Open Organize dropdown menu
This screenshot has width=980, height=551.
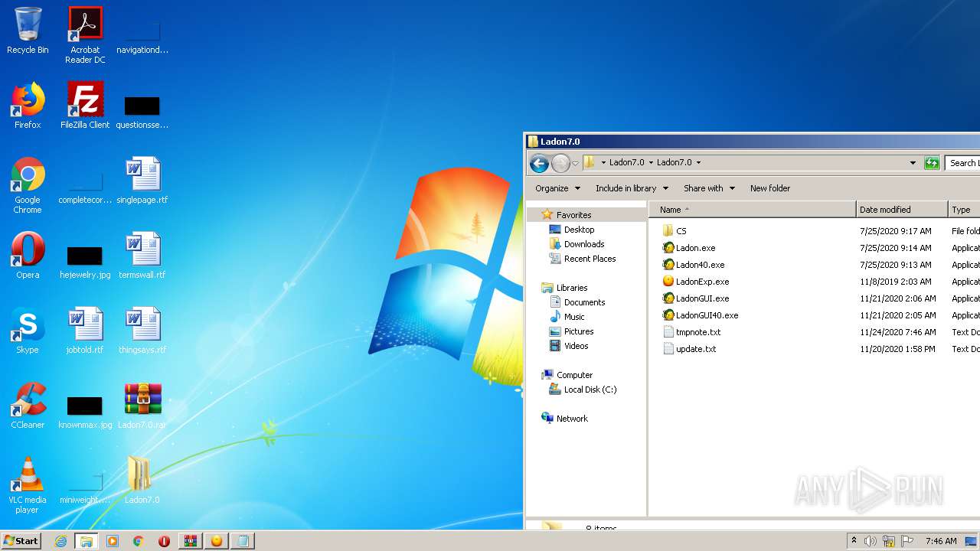[x=557, y=188]
